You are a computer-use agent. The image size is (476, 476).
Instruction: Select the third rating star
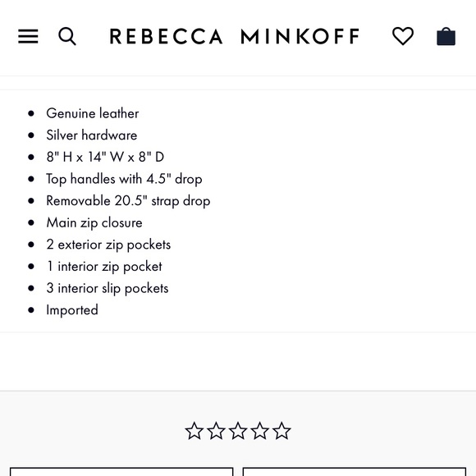click(238, 431)
